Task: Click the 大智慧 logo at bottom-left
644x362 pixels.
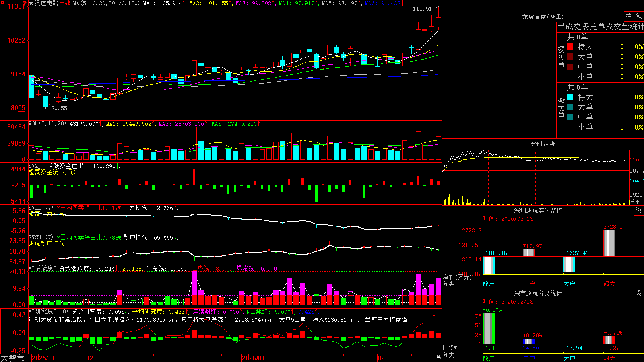Action: point(12,358)
